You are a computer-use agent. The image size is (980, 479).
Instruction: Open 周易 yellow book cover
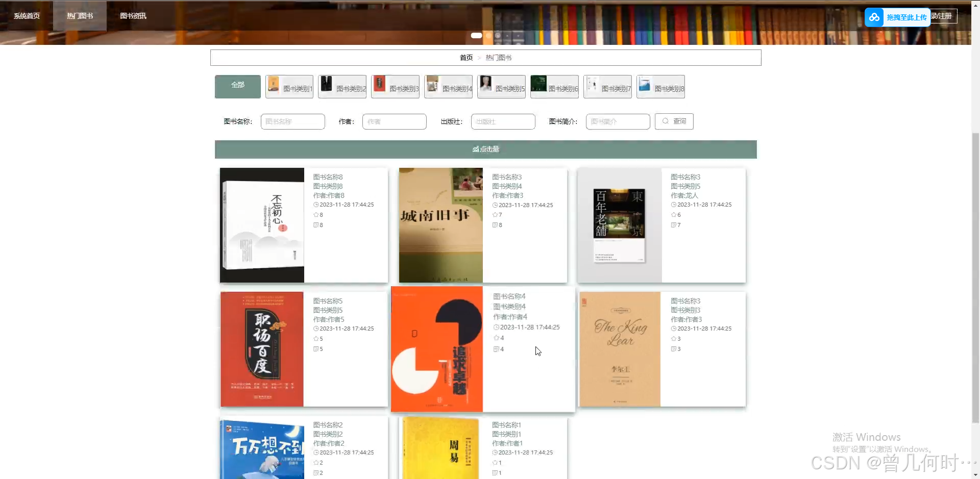click(x=441, y=449)
